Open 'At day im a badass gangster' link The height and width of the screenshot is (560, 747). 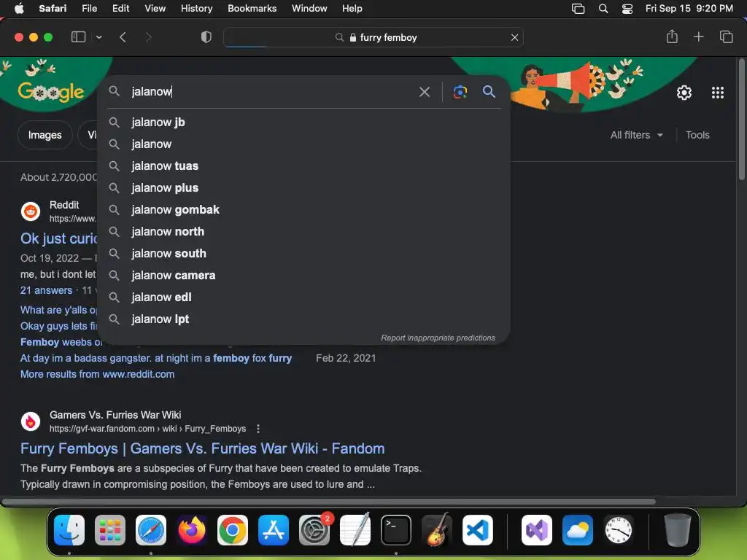tap(156, 358)
